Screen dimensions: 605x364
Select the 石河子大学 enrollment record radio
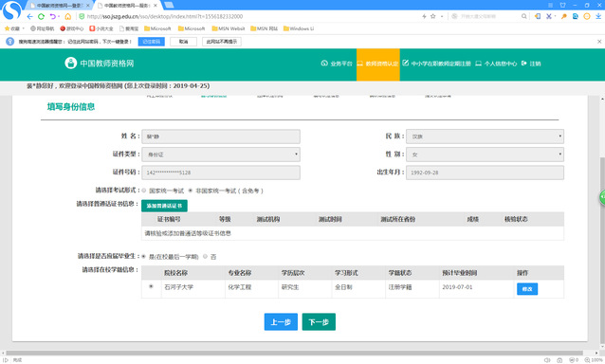[x=151, y=286]
